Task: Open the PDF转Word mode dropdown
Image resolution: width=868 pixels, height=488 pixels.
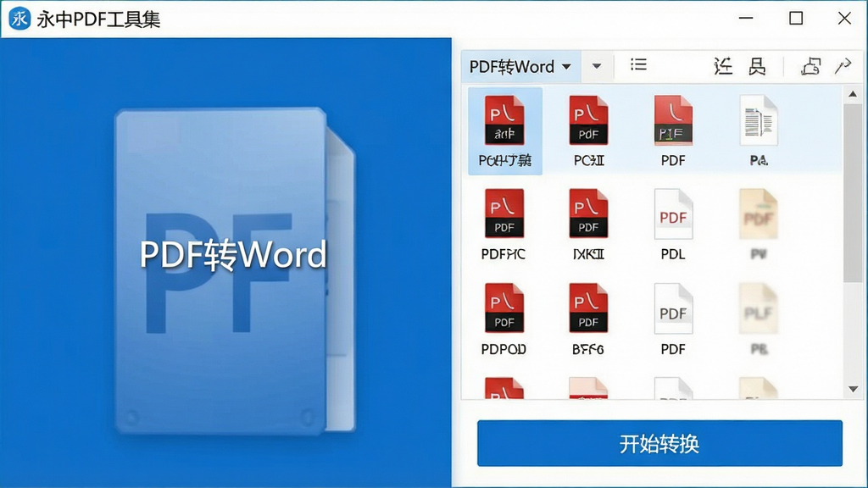Action: coord(520,67)
